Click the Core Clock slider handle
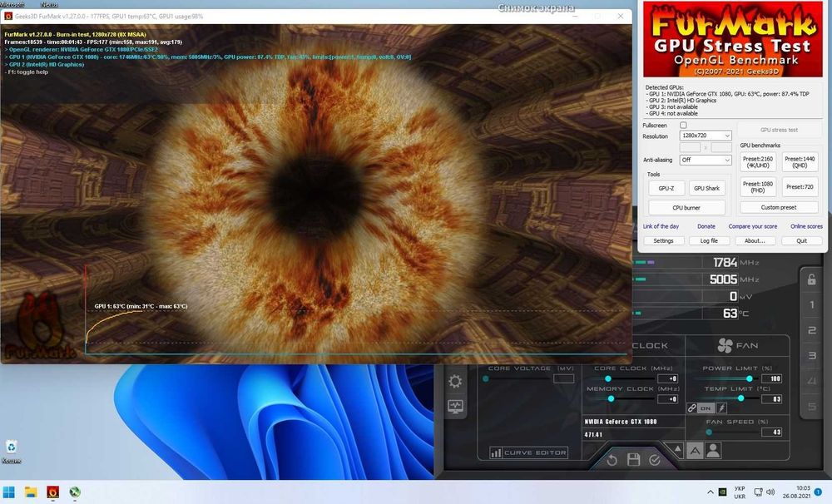Image resolution: width=832 pixels, height=504 pixels. coord(608,378)
